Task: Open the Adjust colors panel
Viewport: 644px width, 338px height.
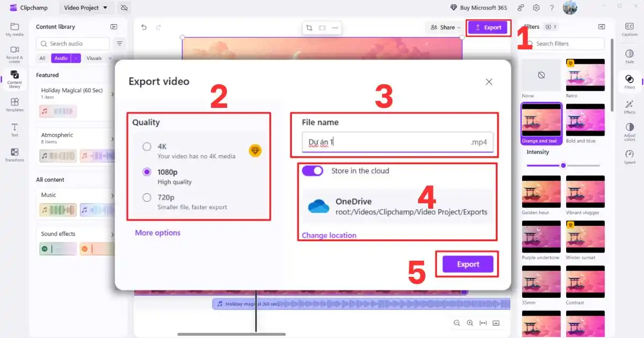Action: 630,131
